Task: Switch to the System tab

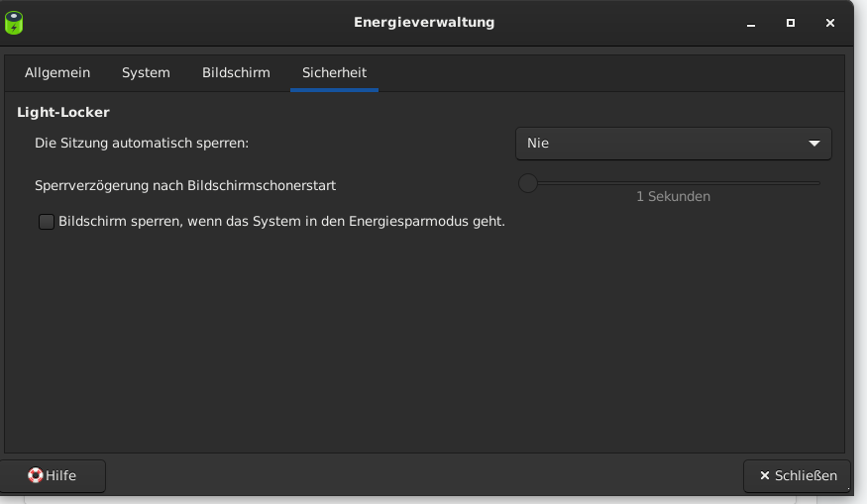Action: tap(146, 73)
